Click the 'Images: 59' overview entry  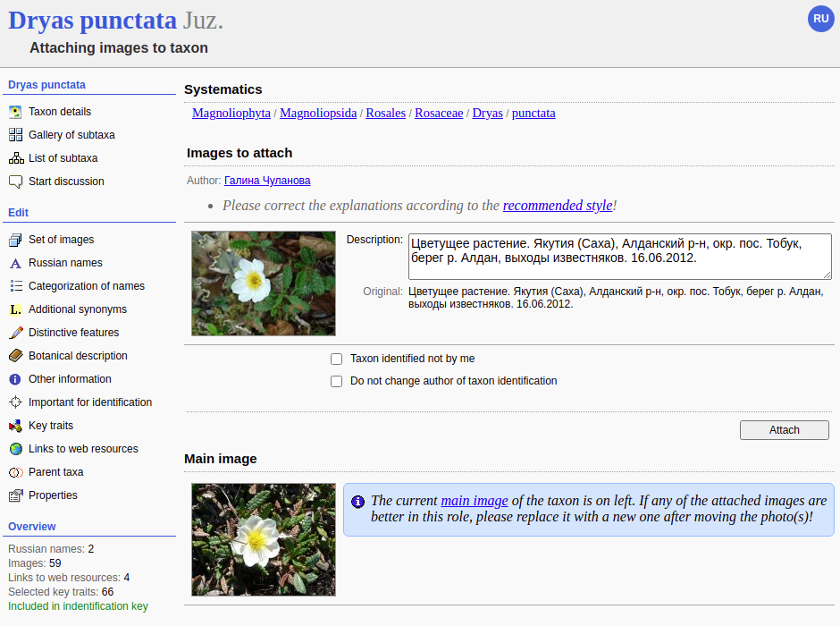click(x=34, y=563)
